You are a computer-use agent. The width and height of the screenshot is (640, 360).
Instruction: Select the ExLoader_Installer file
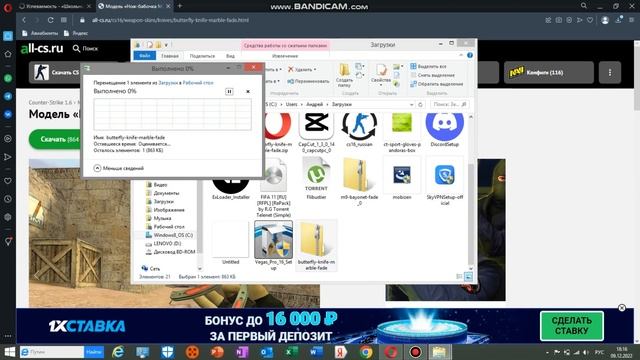(x=231, y=188)
